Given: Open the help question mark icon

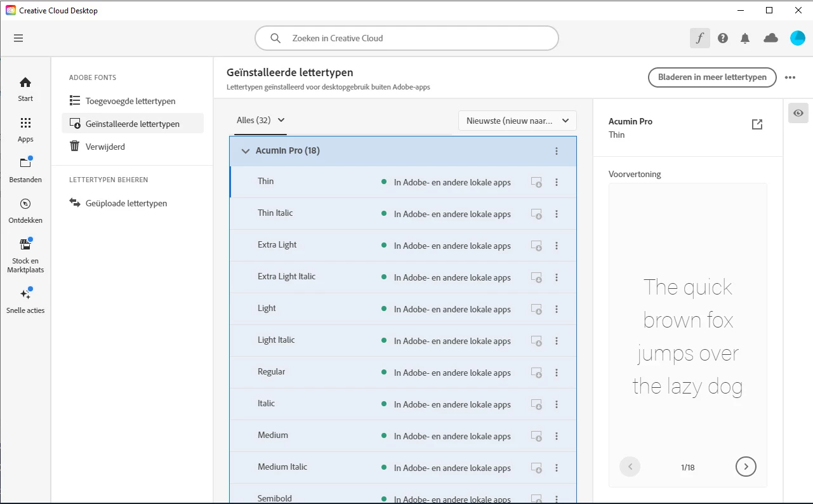Looking at the screenshot, I should 723,38.
